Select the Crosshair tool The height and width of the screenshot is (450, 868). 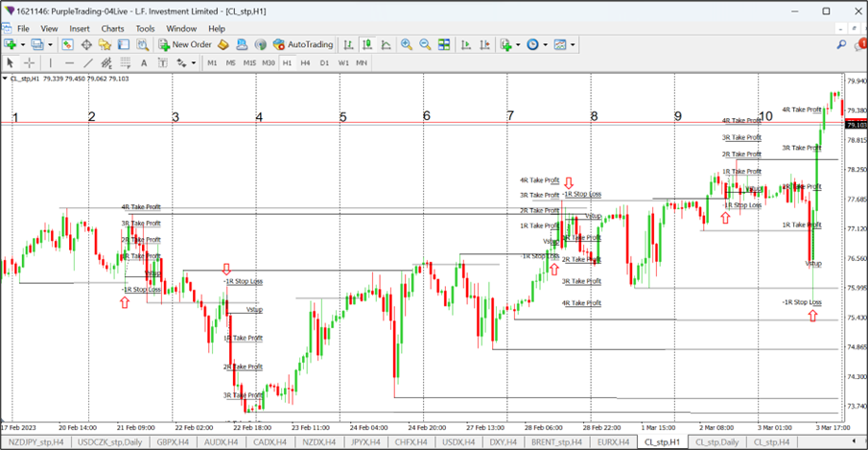(x=30, y=63)
